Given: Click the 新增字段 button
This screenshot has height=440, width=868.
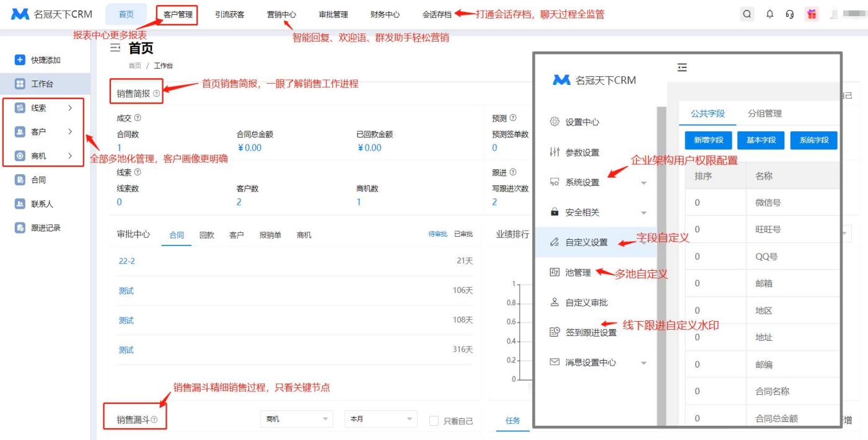Looking at the screenshot, I should coord(709,140).
